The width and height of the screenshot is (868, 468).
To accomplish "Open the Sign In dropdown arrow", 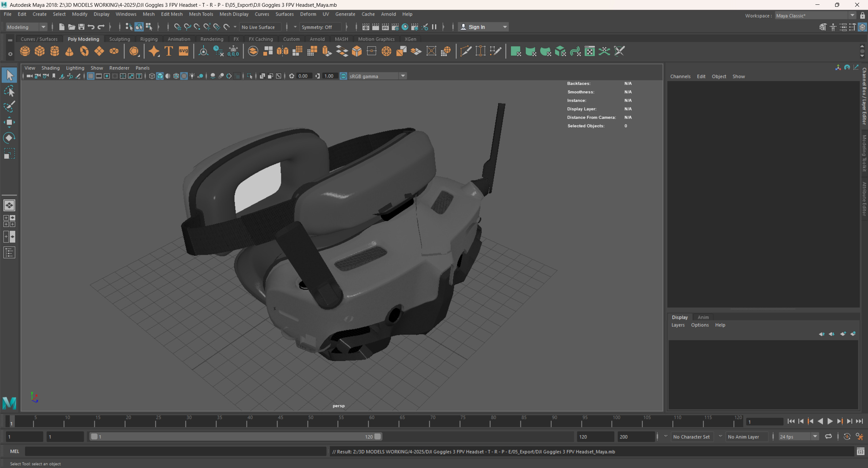I will (x=505, y=27).
